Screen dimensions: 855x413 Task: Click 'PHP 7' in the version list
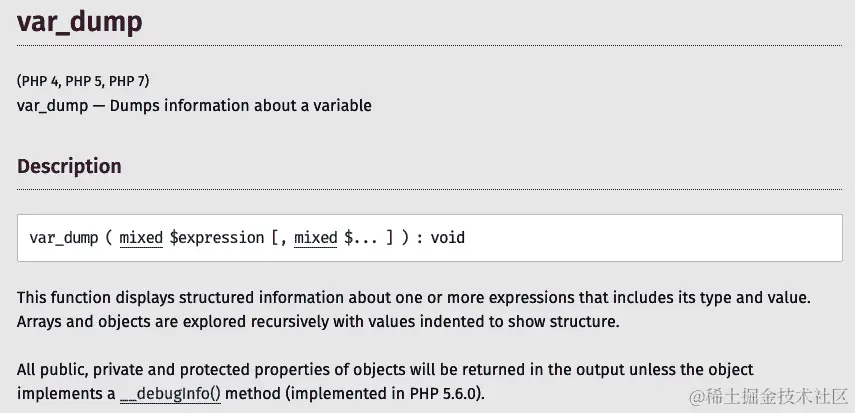pos(127,81)
